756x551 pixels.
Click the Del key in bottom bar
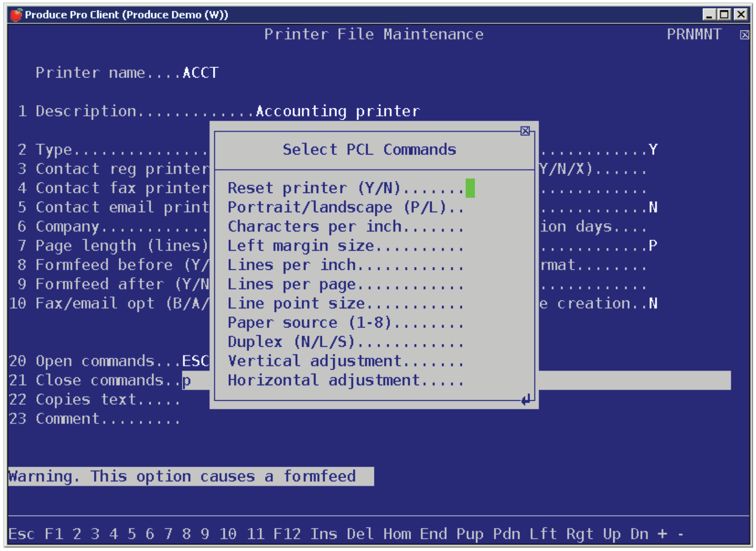coord(360,533)
